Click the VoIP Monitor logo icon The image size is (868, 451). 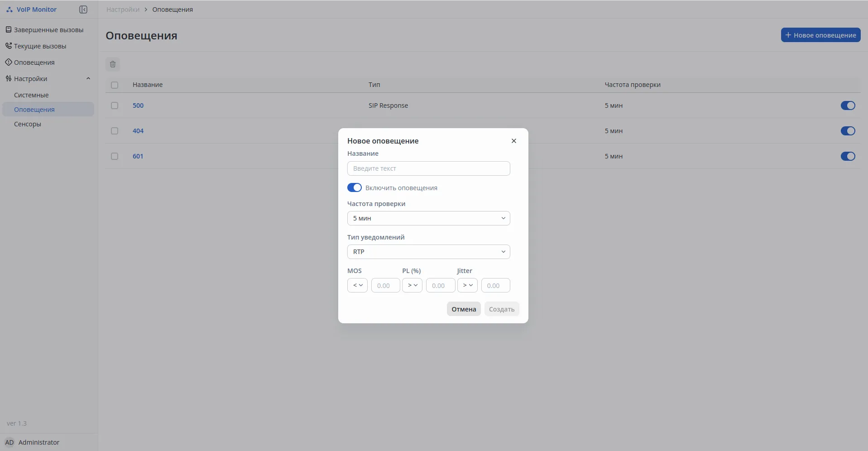coord(10,10)
